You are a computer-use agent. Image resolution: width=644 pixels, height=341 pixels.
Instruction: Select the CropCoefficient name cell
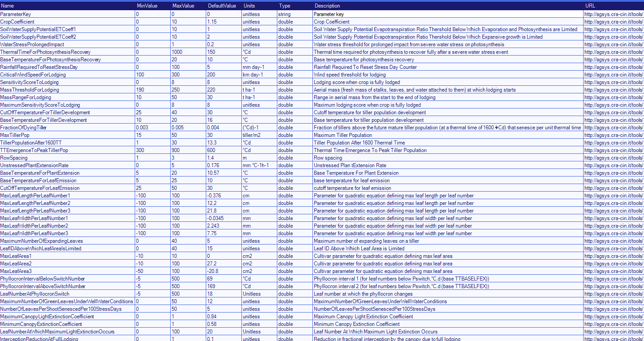(68, 22)
